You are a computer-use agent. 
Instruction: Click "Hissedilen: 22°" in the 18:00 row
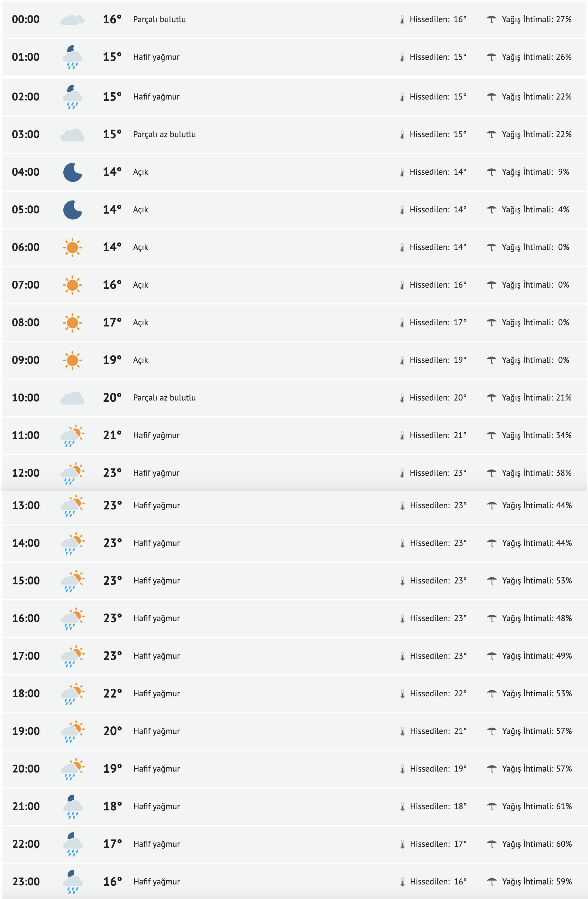[x=438, y=694]
